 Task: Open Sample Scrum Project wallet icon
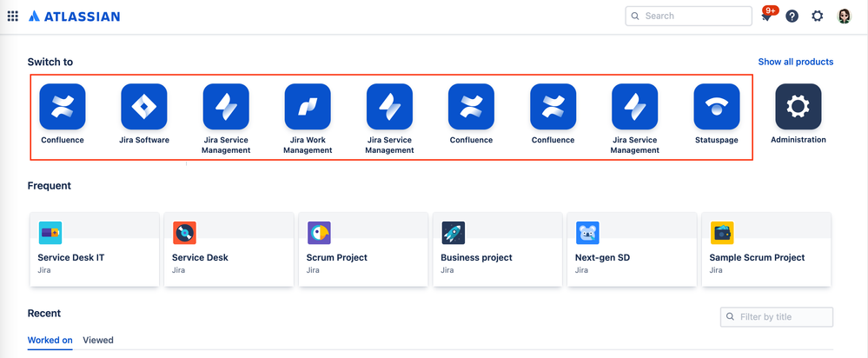point(722,233)
